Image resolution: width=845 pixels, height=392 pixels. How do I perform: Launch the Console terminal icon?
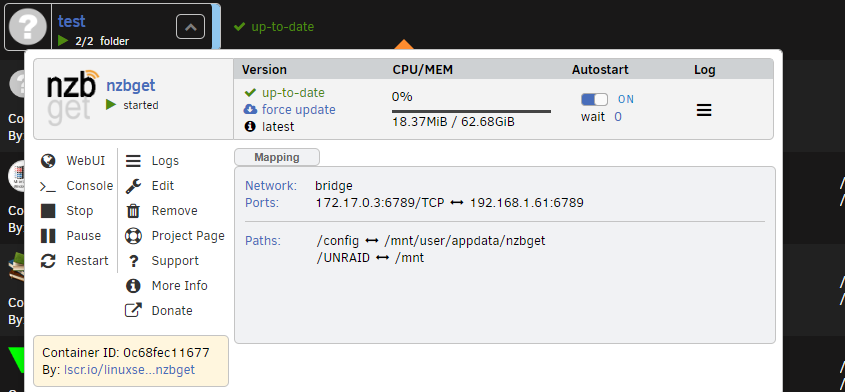click(x=48, y=186)
